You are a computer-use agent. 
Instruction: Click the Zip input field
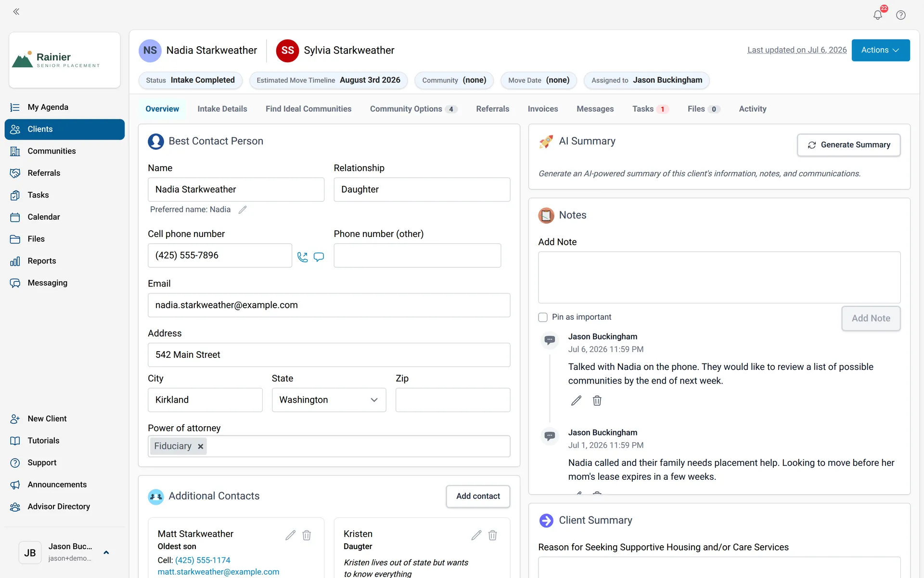pos(453,400)
